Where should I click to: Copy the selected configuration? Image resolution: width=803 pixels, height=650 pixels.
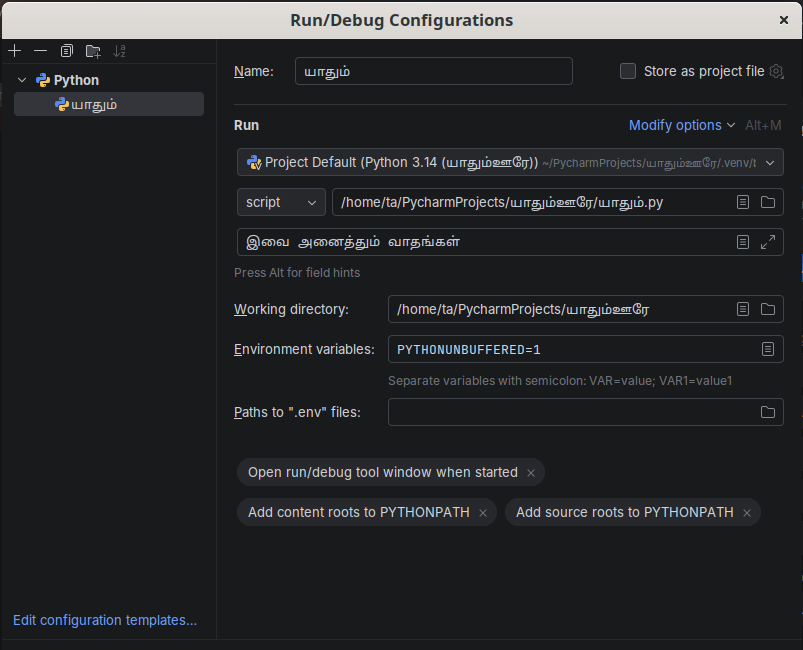point(67,51)
